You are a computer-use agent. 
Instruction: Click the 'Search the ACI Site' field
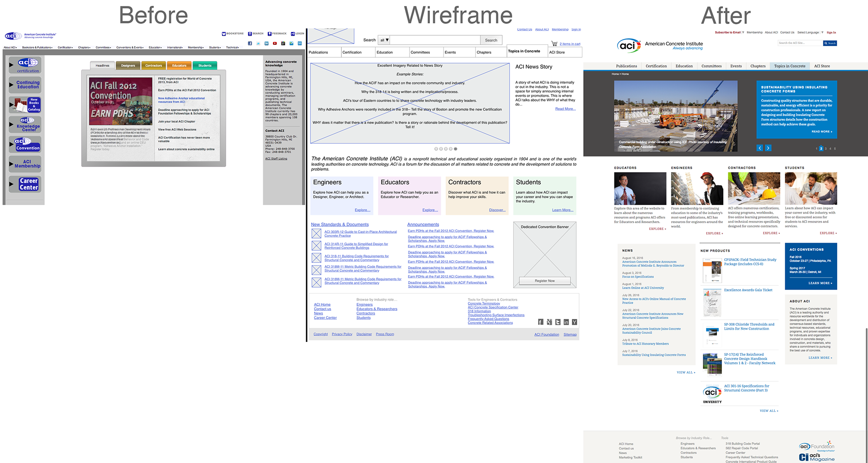click(800, 43)
